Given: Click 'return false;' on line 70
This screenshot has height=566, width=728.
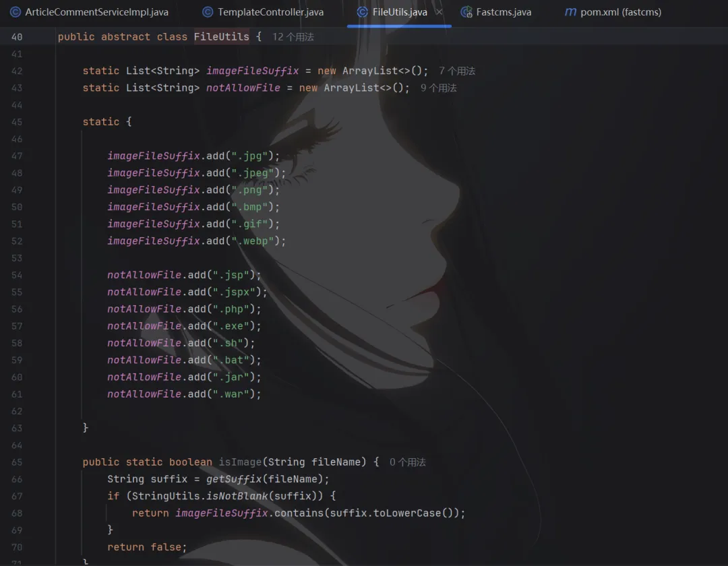Looking at the screenshot, I should pos(147,547).
